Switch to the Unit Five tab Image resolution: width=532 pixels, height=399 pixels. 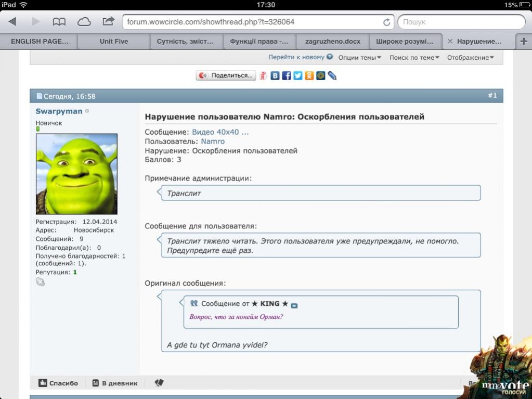(x=114, y=42)
